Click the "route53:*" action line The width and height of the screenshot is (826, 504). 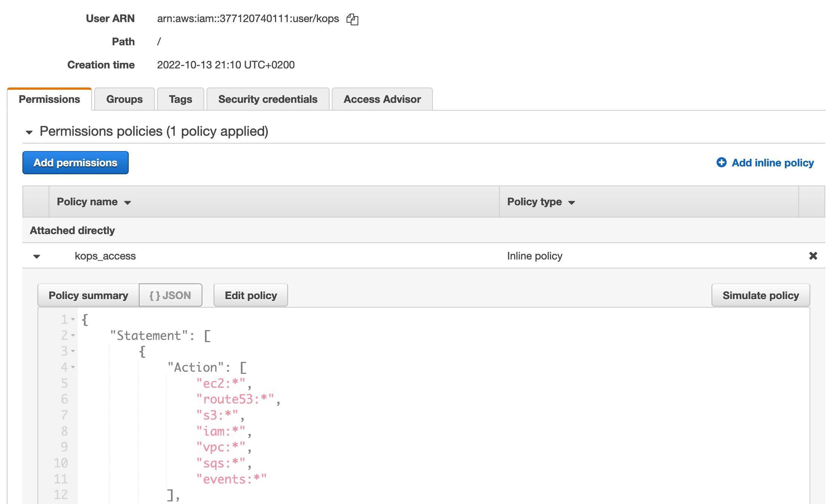coord(238,399)
